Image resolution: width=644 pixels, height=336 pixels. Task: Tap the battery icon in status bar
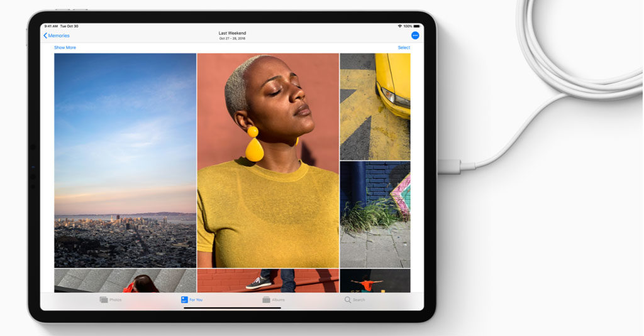tap(416, 26)
